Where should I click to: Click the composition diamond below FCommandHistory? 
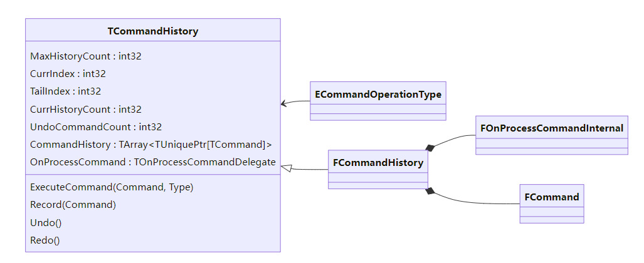pos(430,190)
